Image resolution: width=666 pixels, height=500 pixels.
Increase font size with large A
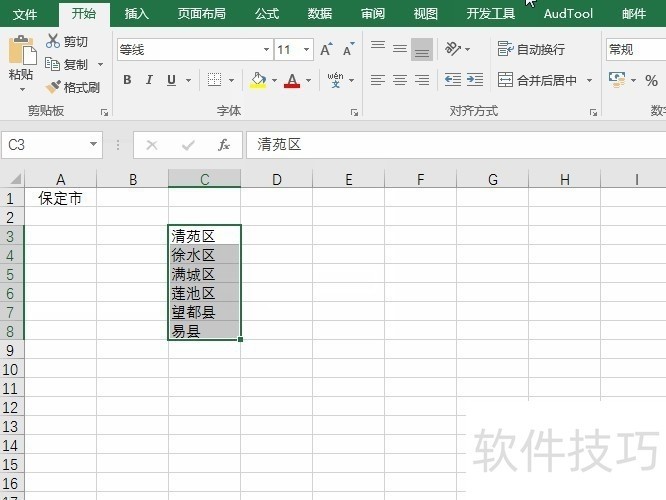[x=326, y=50]
